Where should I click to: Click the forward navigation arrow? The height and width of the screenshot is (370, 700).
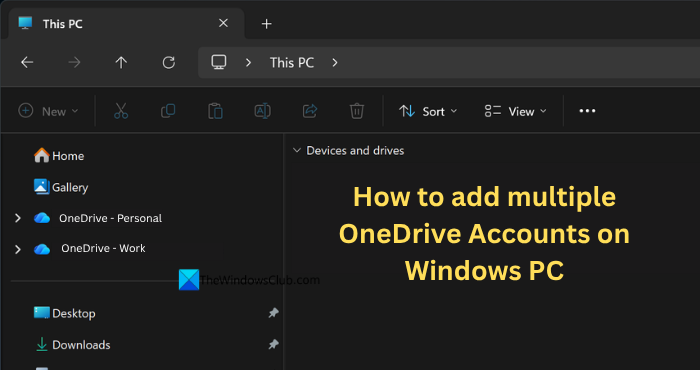coord(74,62)
